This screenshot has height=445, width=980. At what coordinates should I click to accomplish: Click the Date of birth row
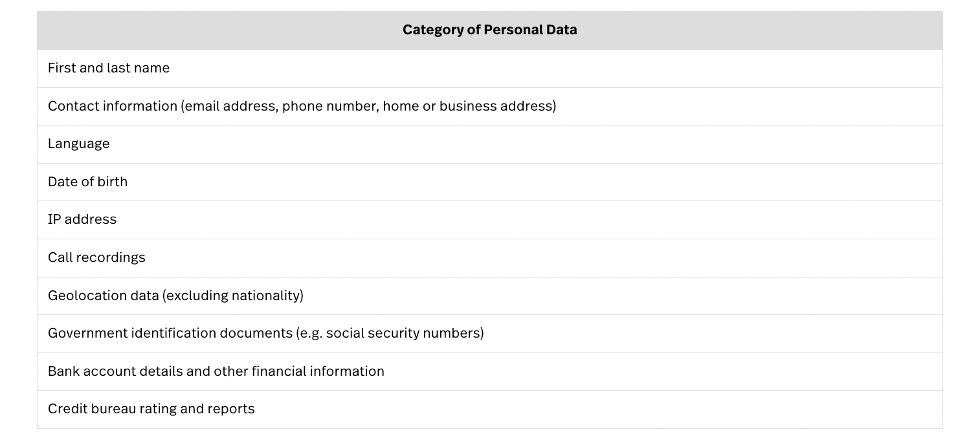tap(489, 182)
